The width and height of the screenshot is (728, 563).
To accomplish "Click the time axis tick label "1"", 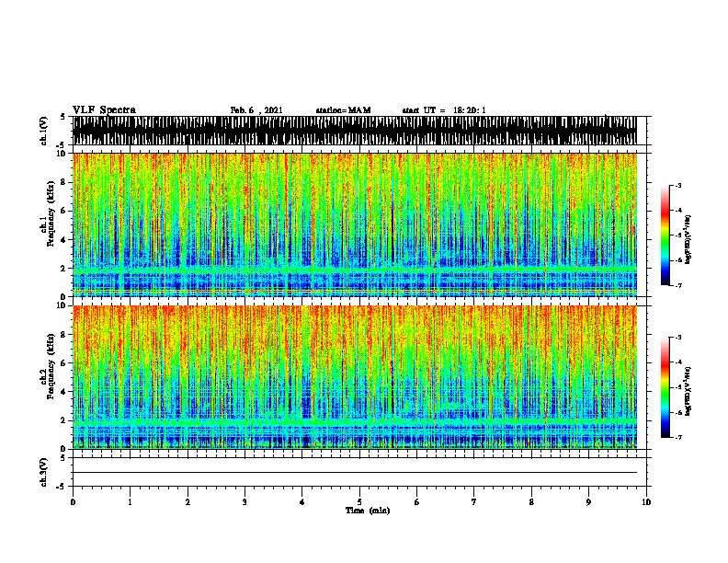I will point(130,502).
